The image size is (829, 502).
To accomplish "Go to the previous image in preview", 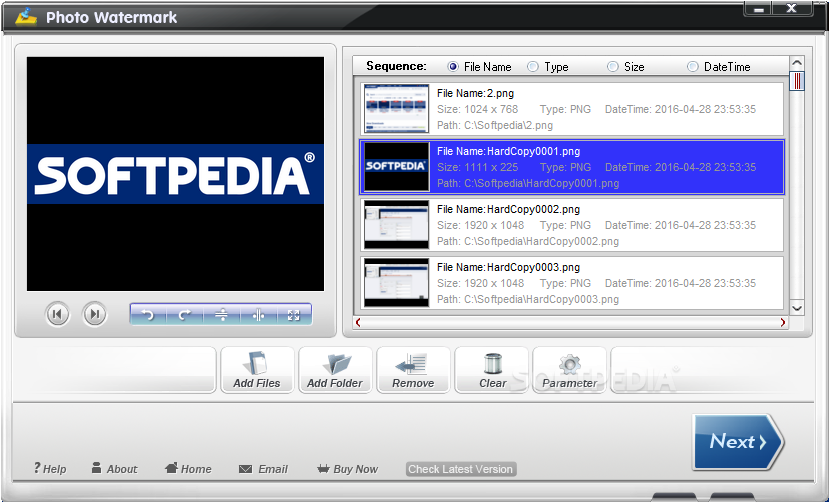I will 57,314.
